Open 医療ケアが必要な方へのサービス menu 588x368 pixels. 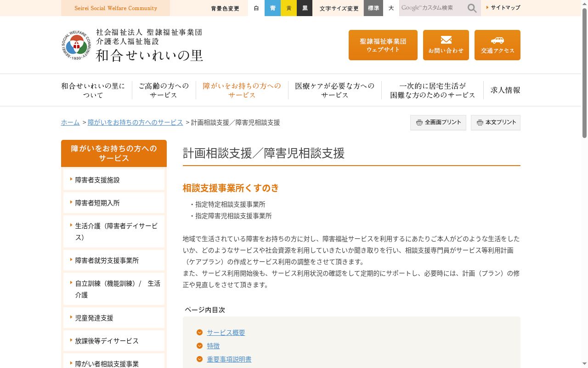point(335,90)
